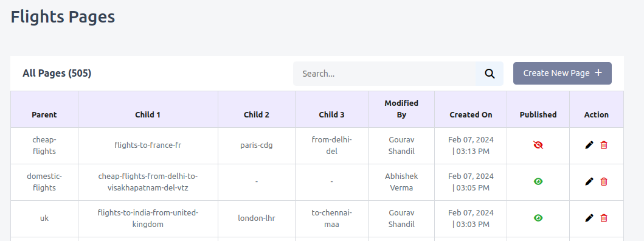
Task: Click the Create New Page button
Action: [x=563, y=73]
